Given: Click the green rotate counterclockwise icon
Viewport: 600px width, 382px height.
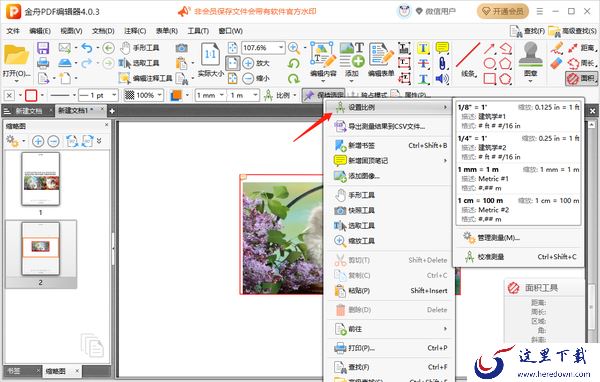Looking at the screenshot, I should 293,63.
